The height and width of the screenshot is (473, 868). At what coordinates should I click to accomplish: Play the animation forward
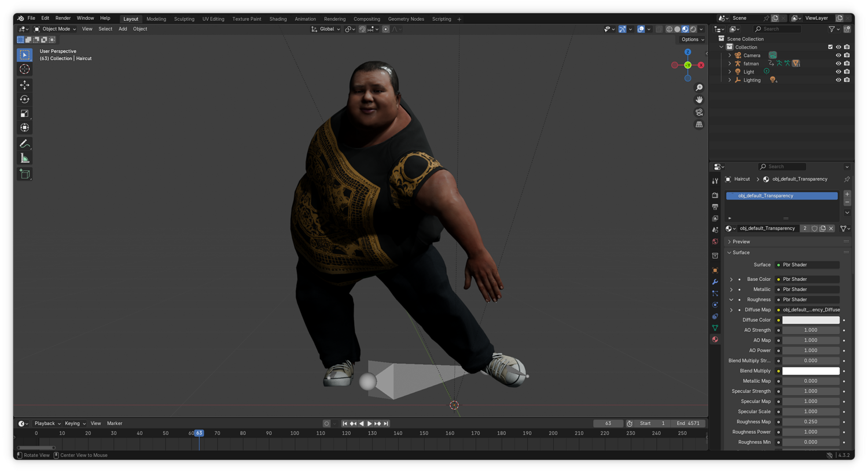pos(370,424)
